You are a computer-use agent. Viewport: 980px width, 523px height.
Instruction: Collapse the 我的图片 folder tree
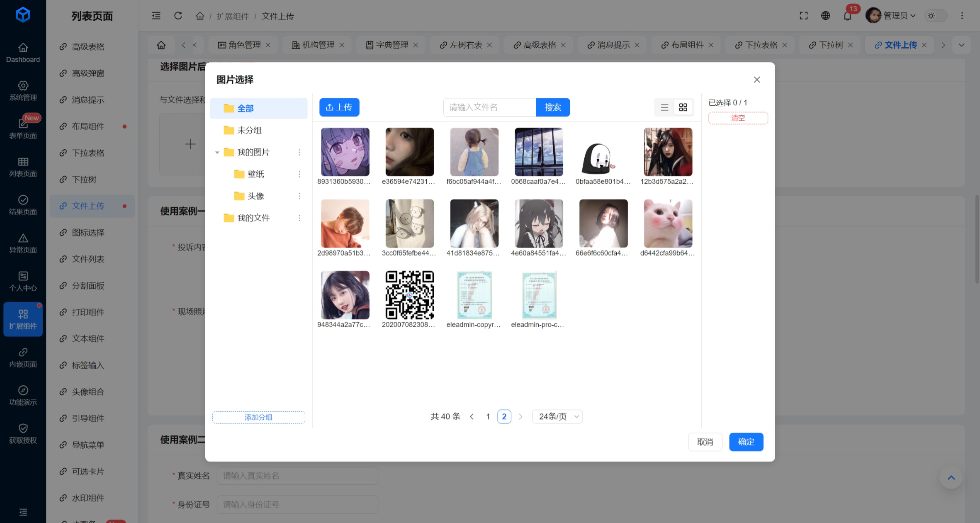pyautogui.click(x=217, y=152)
